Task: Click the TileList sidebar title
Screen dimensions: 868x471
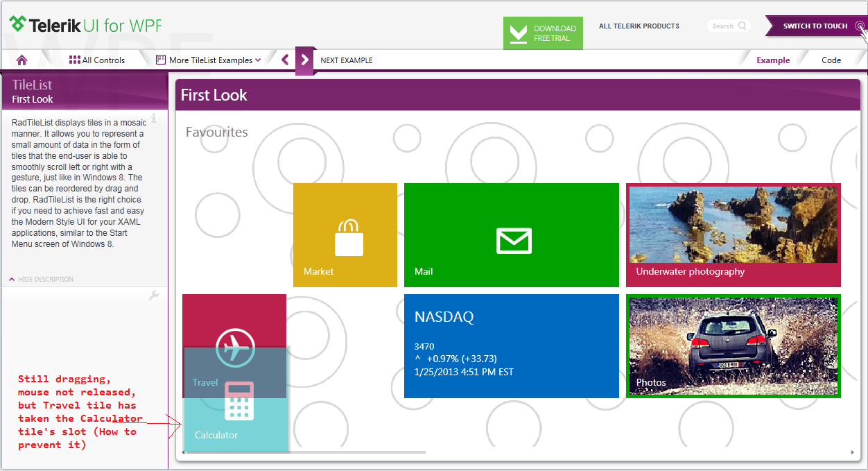Action: [x=32, y=85]
